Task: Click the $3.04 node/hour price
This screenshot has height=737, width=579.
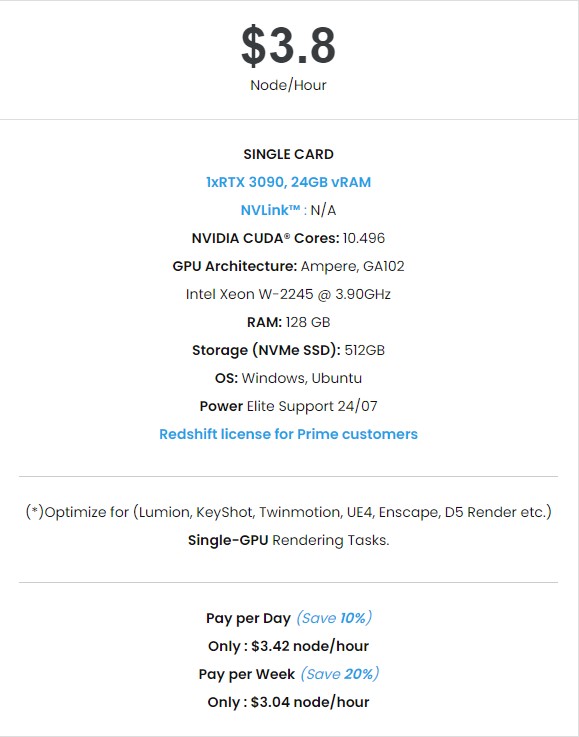Action: click(x=310, y=702)
